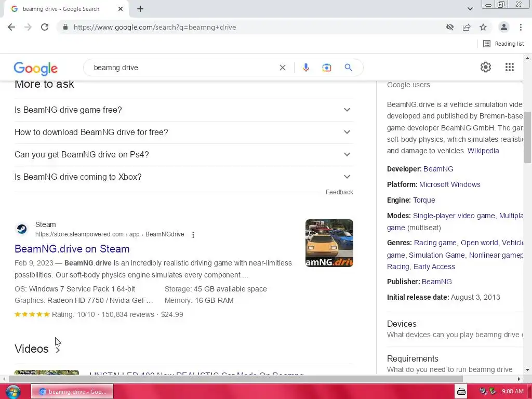The width and height of the screenshot is (532, 399).
Task: Click the address bar URL
Action: [x=155, y=27]
